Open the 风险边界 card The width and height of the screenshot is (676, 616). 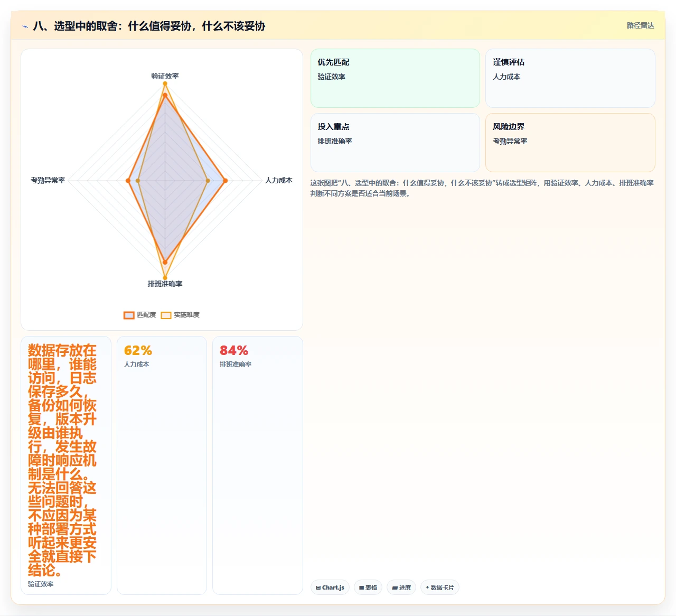[x=570, y=143]
